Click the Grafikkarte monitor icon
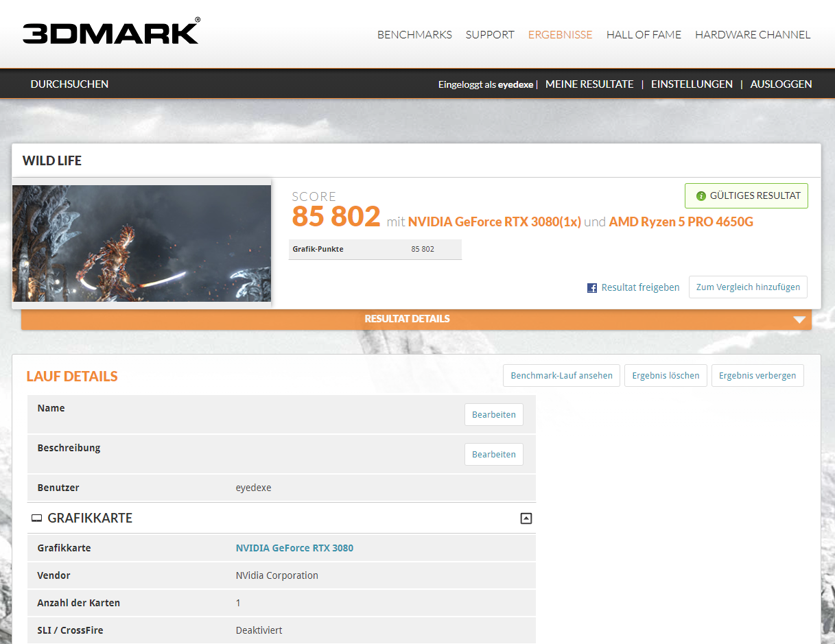Screen dimensions: 835x644 pyautogui.click(x=37, y=518)
